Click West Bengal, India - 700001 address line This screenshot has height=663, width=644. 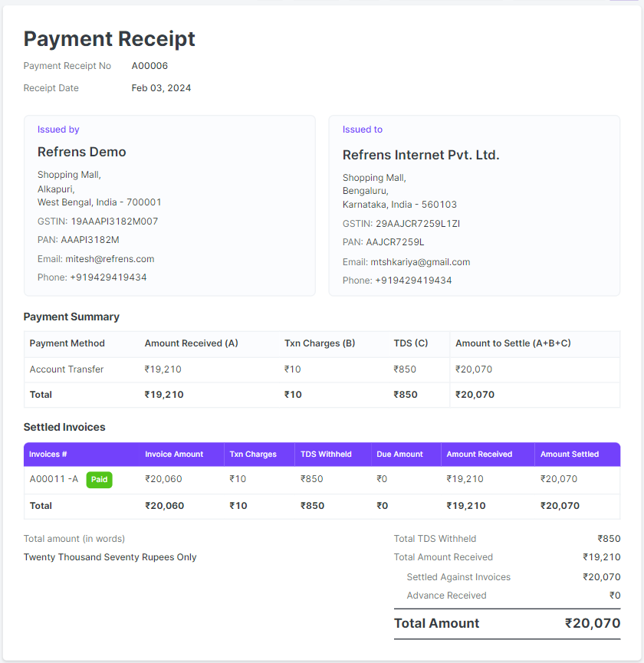coord(100,202)
